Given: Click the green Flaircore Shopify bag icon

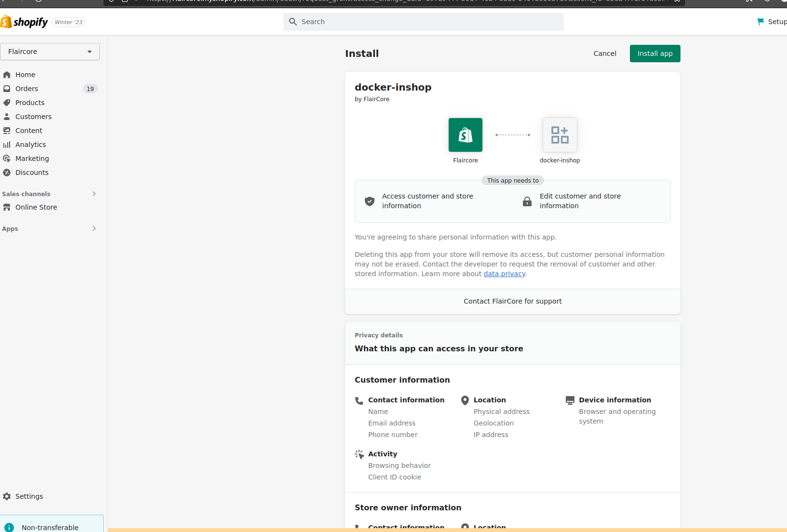Looking at the screenshot, I should (x=466, y=135).
